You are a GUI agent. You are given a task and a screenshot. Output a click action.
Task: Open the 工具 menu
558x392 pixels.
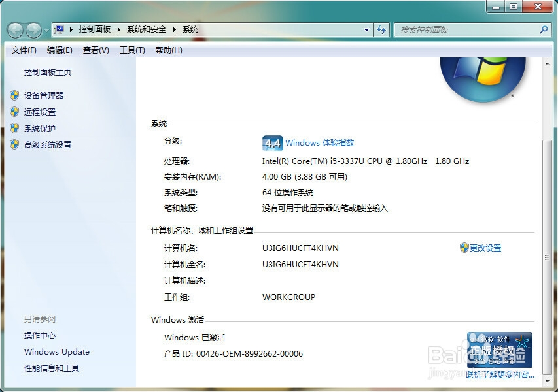pyautogui.click(x=131, y=50)
